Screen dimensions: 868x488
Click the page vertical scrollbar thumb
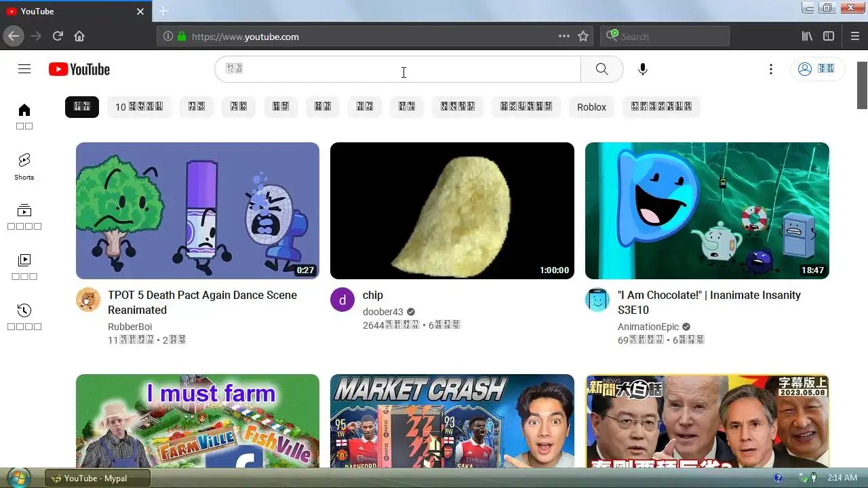coord(862,85)
